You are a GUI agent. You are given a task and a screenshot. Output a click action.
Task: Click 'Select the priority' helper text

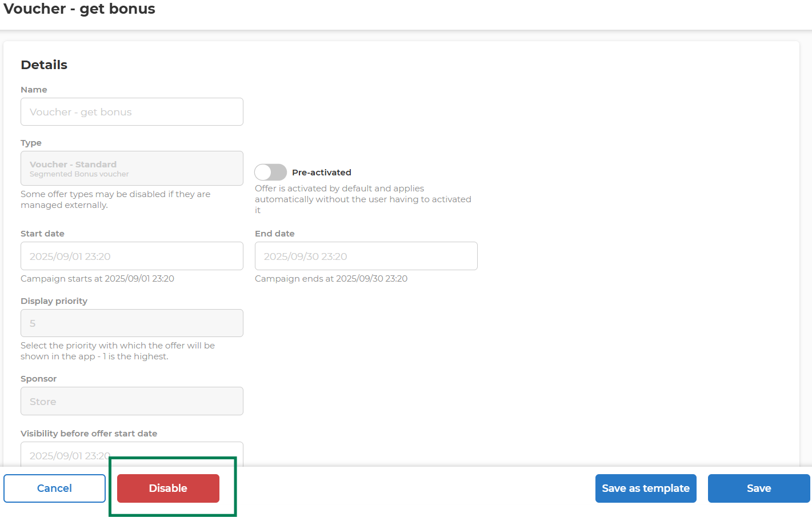tap(118, 351)
